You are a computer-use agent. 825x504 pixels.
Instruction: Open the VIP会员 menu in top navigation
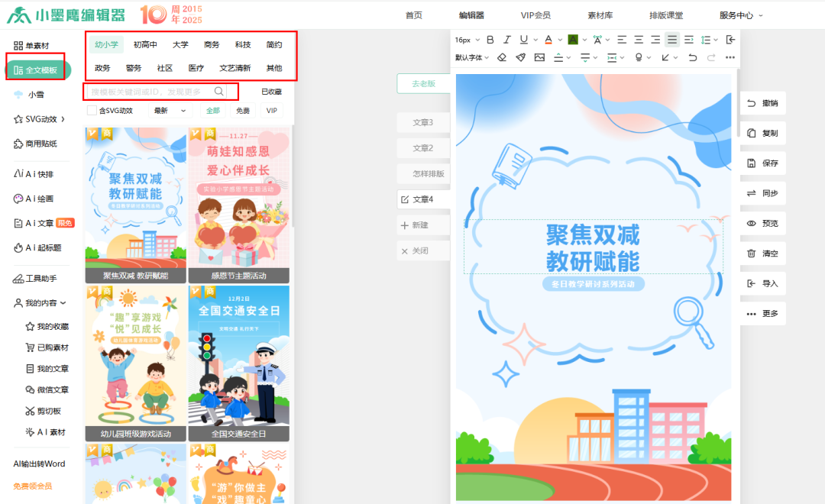click(535, 15)
